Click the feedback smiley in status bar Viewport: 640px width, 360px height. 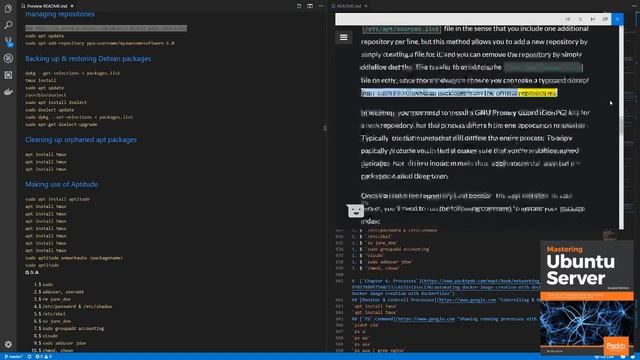pos(623,357)
